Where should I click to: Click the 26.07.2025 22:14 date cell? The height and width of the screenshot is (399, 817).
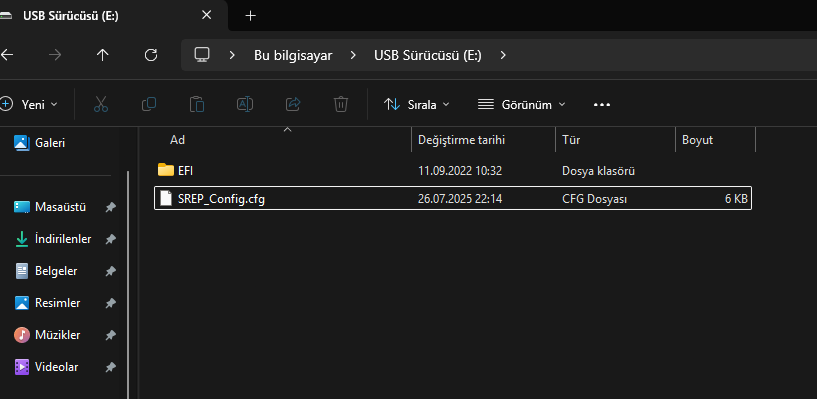pos(460,198)
